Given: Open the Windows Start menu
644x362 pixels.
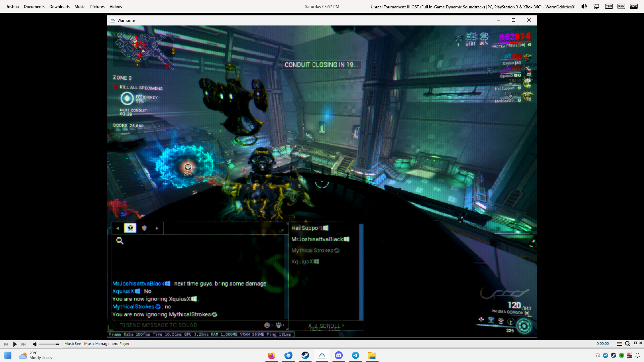Looking at the screenshot, I should click(x=8, y=355).
